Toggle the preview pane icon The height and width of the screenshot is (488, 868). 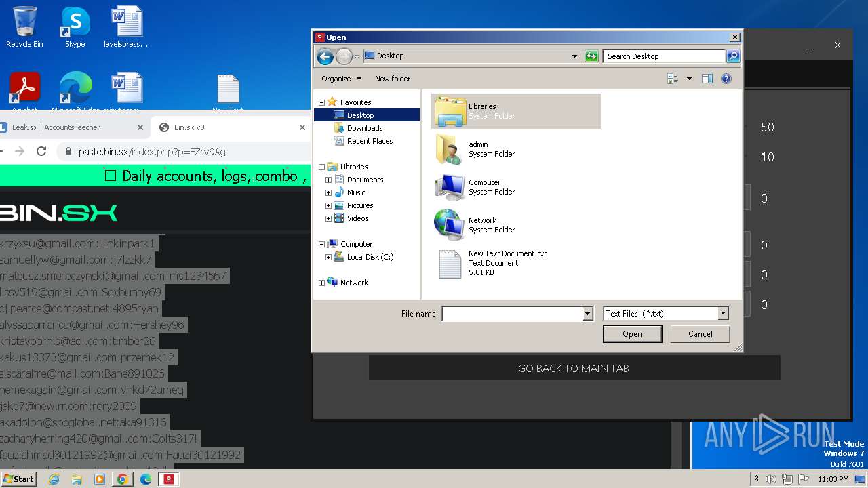tap(707, 79)
